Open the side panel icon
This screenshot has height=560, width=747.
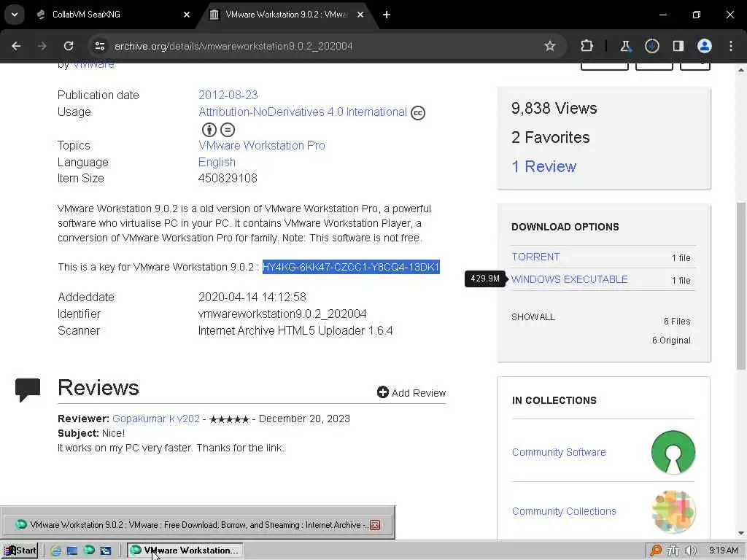coord(678,46)
